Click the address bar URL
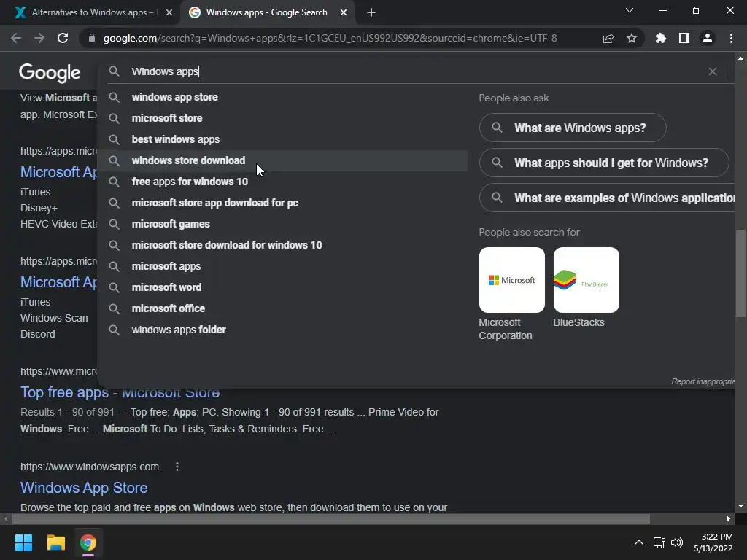 [330, 38]
